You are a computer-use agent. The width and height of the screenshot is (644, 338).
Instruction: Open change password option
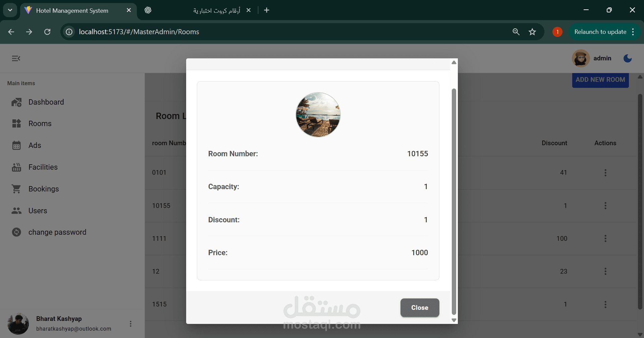[x=57, y=232]
